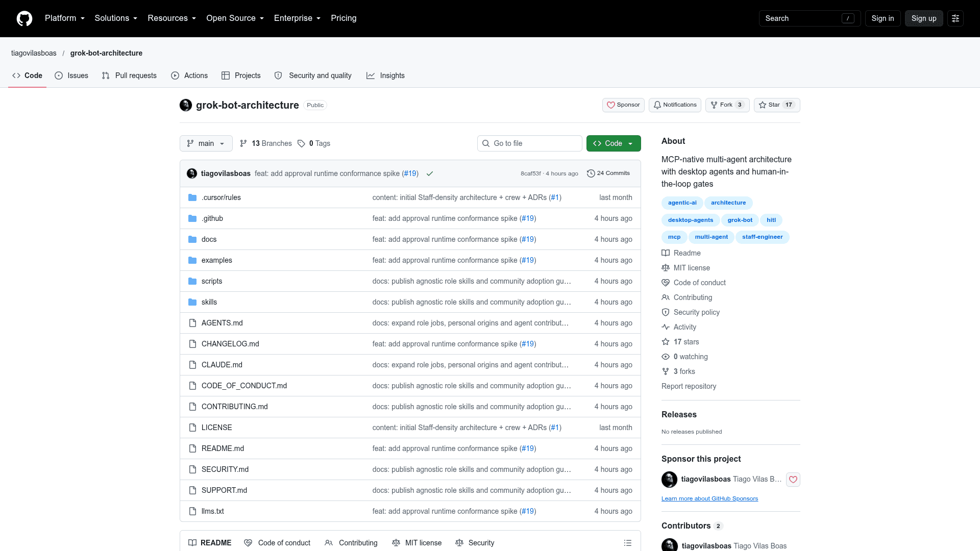Switch to the Issues tab

[x=71, y=76]
